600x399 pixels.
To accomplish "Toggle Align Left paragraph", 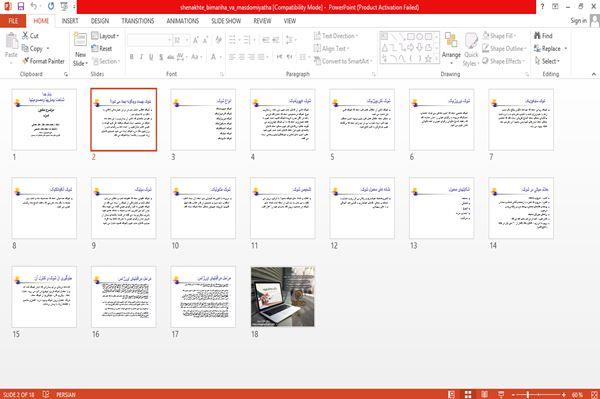I will coord(232,57).
